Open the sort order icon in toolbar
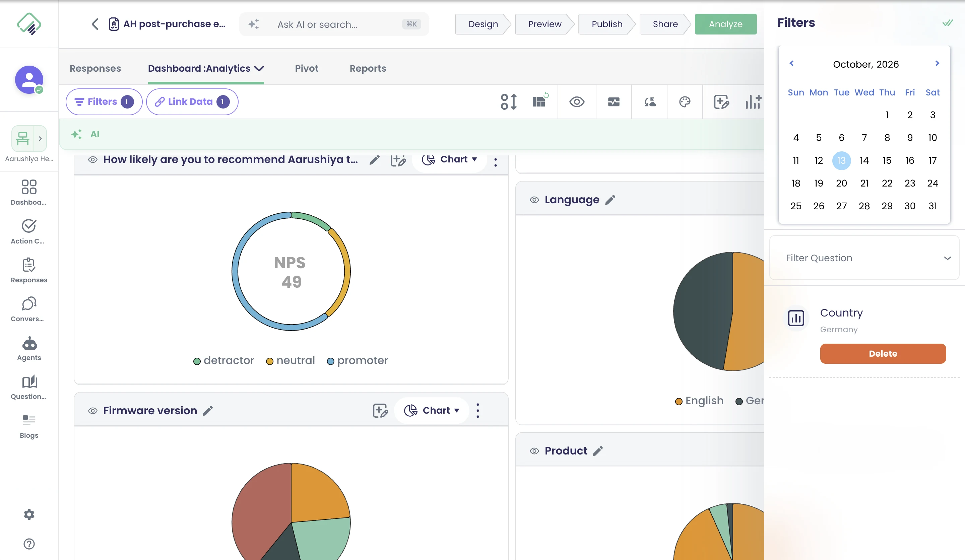Screen dimensions: 965x560 (x=509, y=102)
